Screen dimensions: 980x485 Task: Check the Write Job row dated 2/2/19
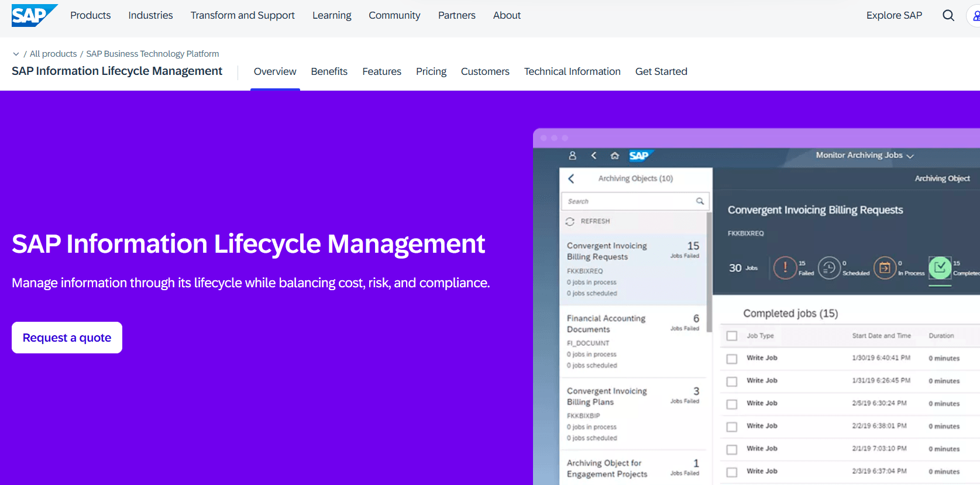tap(732, 427)
